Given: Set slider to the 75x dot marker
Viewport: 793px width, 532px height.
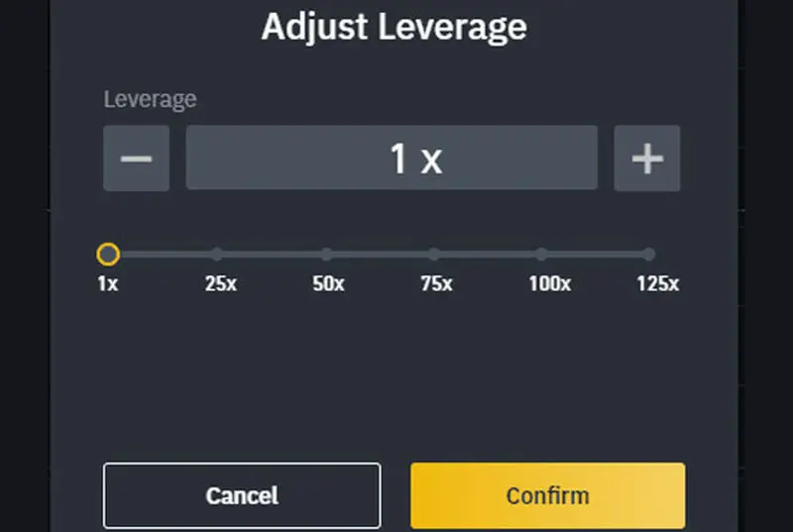Looking at the screenshot, I should tap(434, 255).
